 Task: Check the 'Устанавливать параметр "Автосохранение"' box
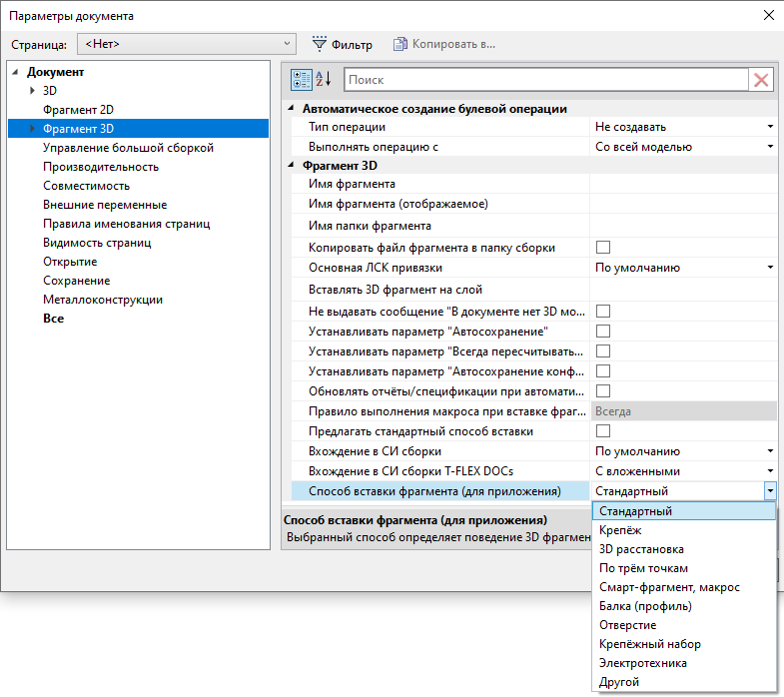[x=603, y=331]
